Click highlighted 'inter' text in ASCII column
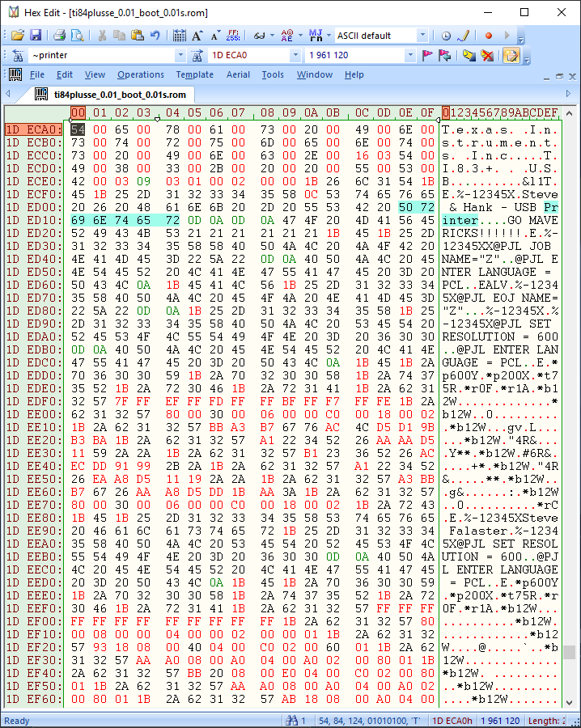 (x=460, y=220)
